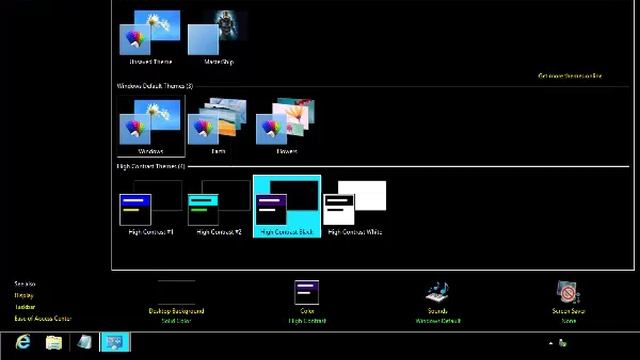Apply High Contrast White theme

click(355, 207)
